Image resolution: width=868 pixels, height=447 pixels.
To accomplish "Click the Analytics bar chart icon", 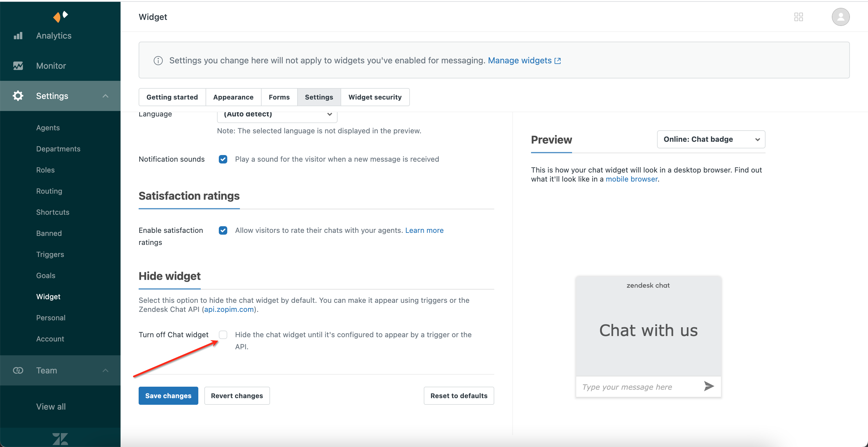I will 18,36.
